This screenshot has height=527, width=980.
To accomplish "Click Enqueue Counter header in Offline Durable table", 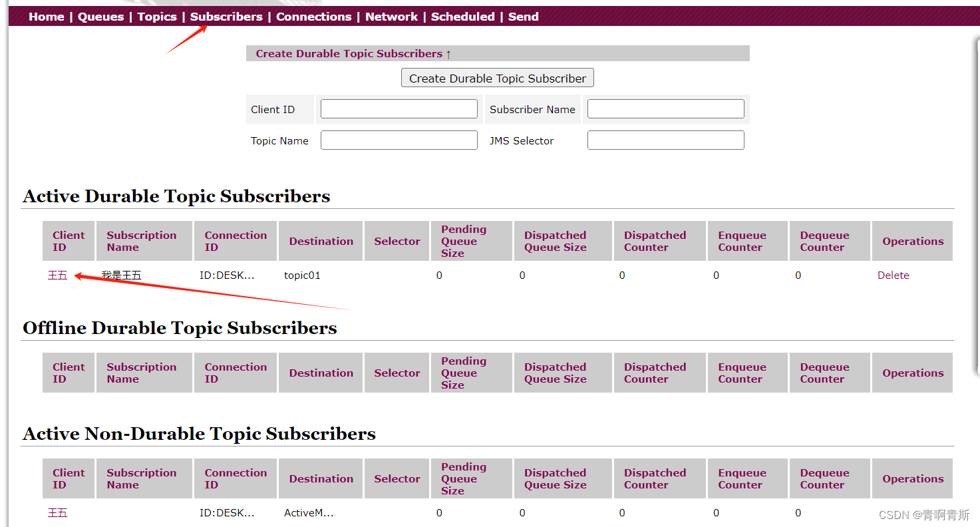I will coord(748,373).
